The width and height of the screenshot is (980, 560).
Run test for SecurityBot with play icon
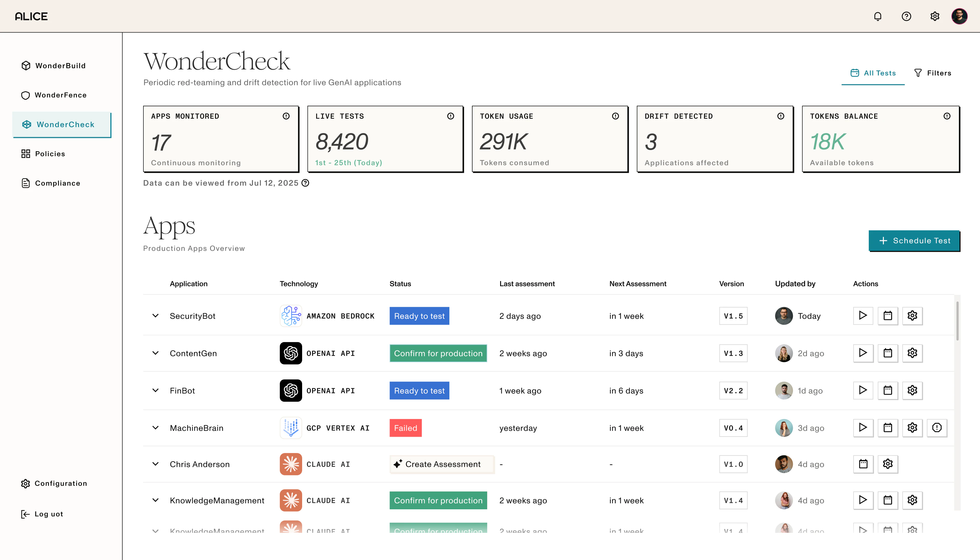pos(863,316)
